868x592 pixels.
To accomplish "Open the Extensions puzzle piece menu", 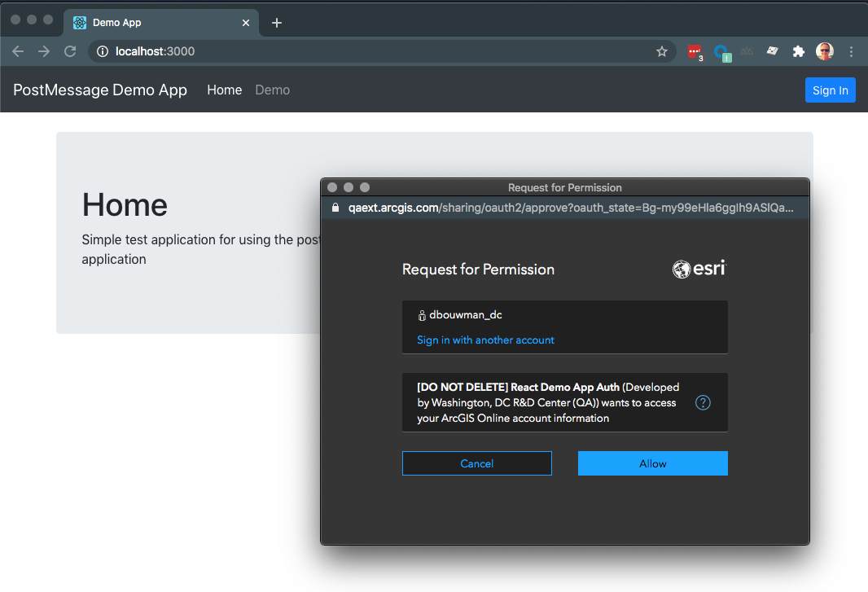I will click(x=798, y=51).
